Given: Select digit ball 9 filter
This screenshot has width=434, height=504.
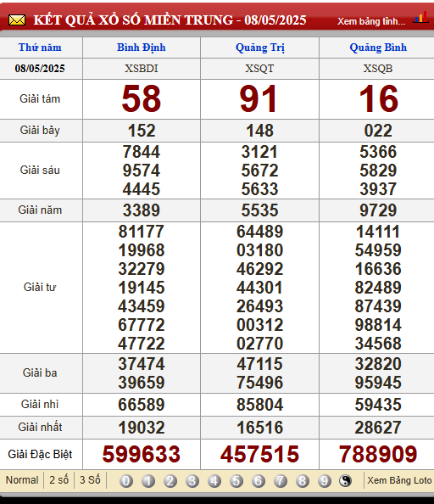Looking at the screenshot, I should [324, 481].
